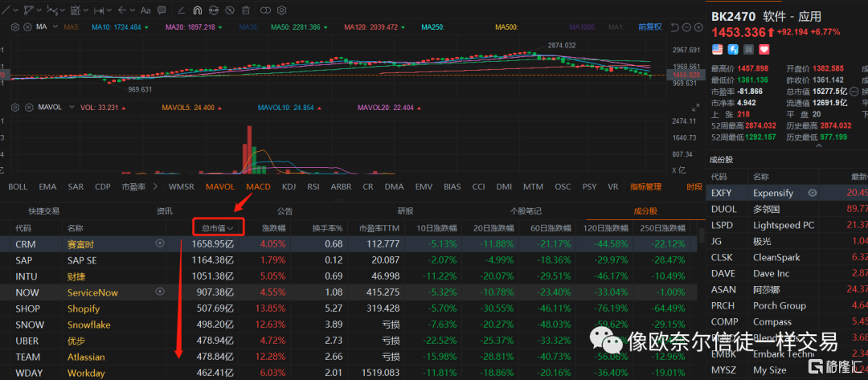868x380 pixels.
Task: Sort by the 涨跌幅 column header
Action: pyautogui.click(x=273, y=227)
